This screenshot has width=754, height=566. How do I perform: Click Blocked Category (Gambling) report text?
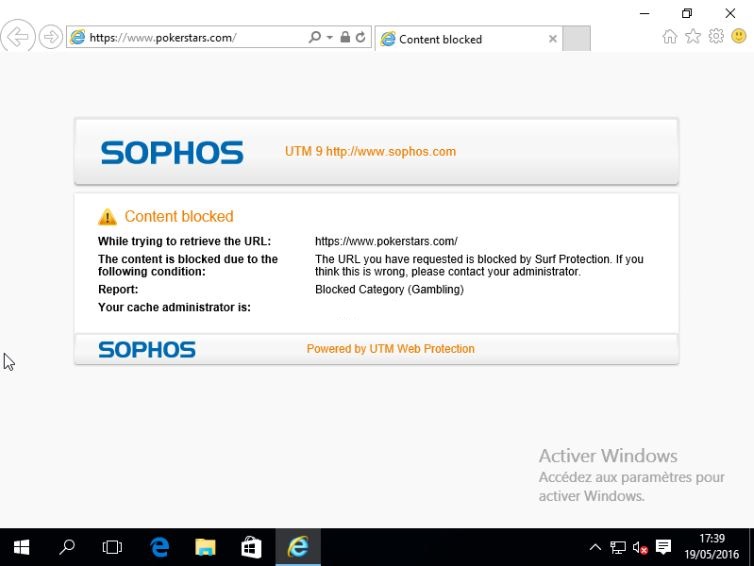click(x=389, y=289)
